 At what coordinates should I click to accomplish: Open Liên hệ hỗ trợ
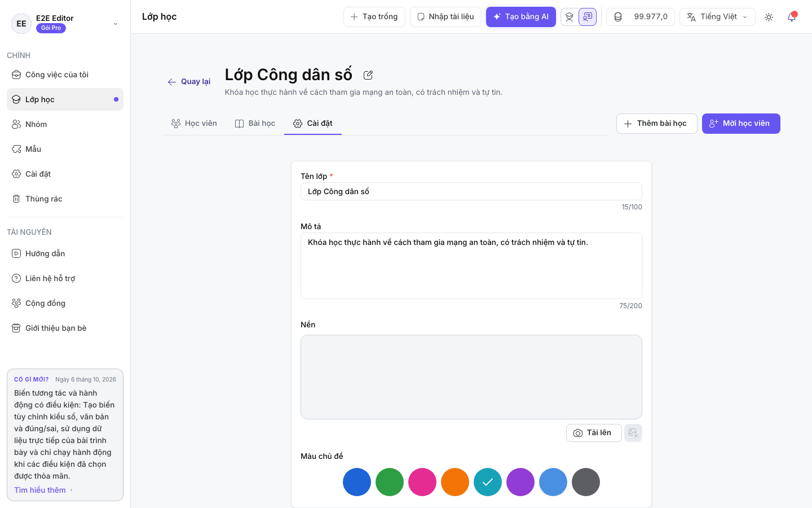(65, 278)
